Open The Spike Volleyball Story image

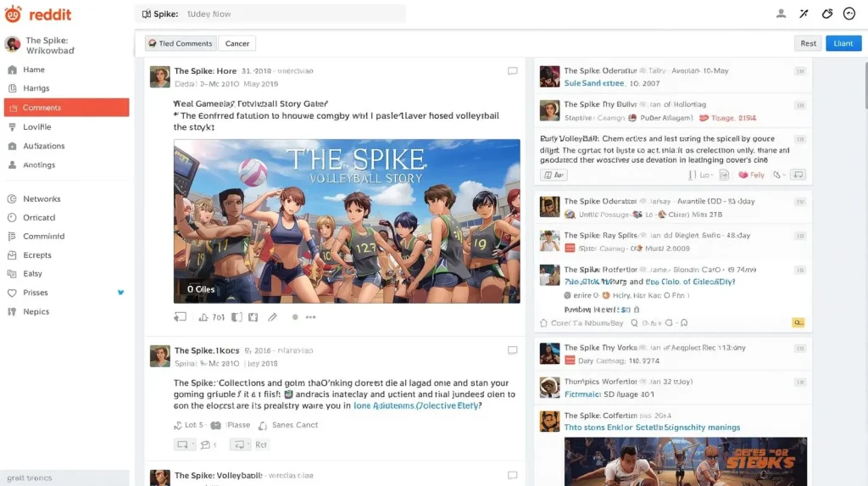(347, 221)
